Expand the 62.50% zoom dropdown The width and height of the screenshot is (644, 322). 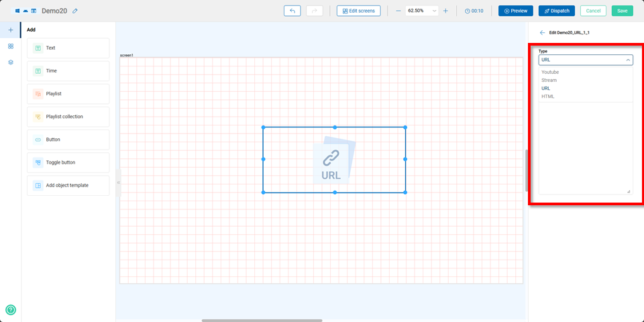pyautogui.click(x=421, y=11)
